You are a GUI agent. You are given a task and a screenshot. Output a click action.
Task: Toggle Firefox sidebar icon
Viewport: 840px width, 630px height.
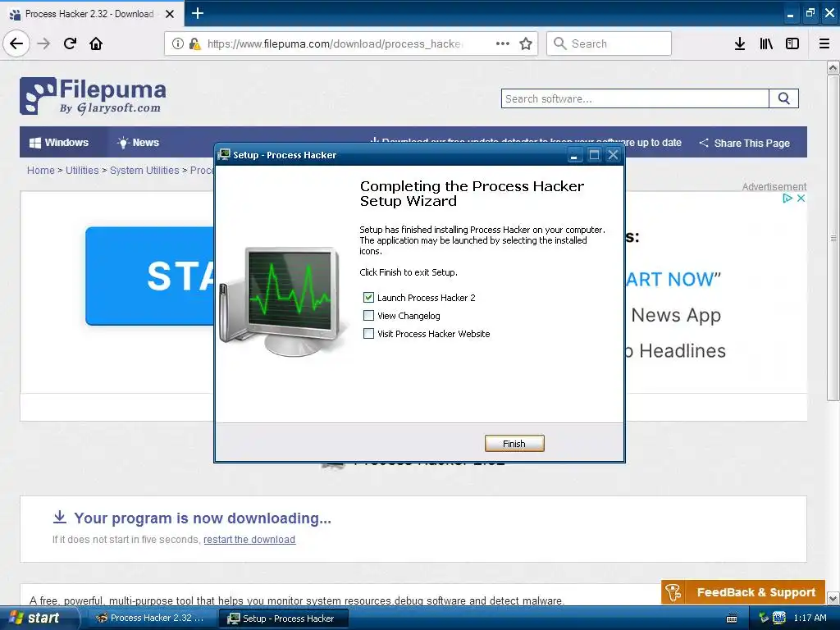pos(792,43)
